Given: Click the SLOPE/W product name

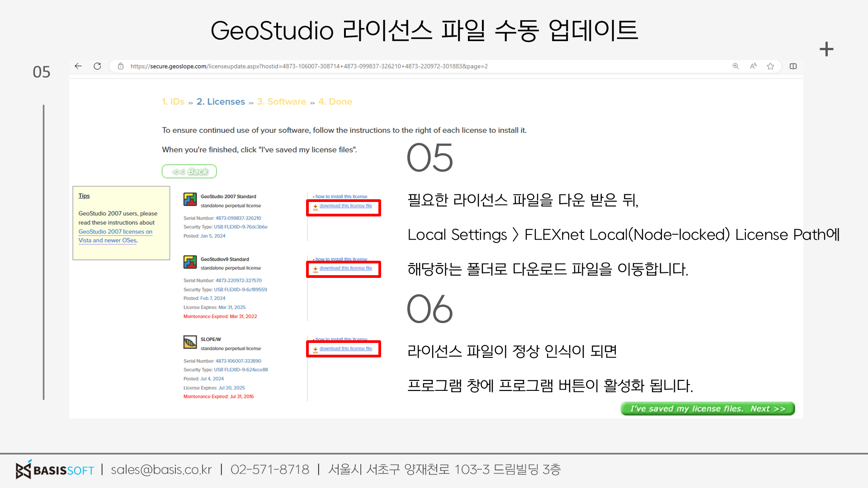Looking at the screenshot, I should point(211,339).
